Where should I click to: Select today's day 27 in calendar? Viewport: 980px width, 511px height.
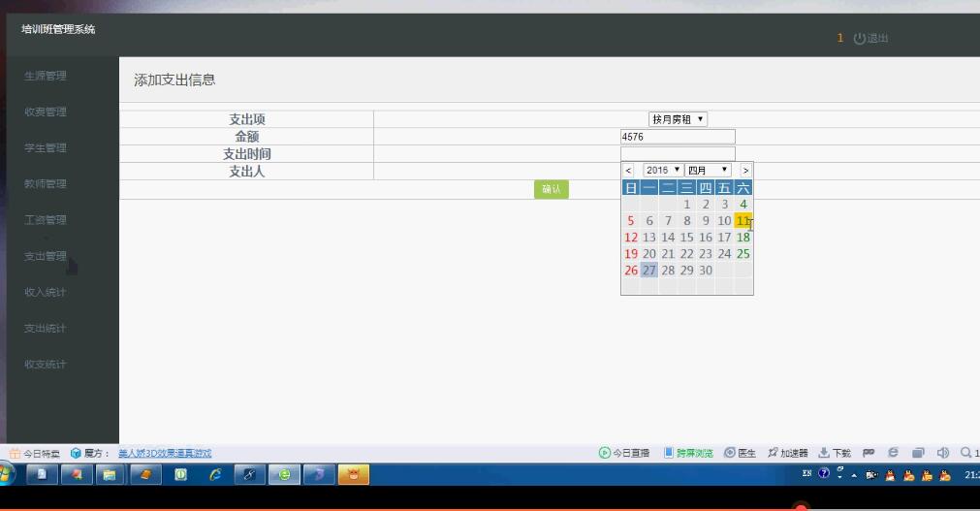coord(649,271)
